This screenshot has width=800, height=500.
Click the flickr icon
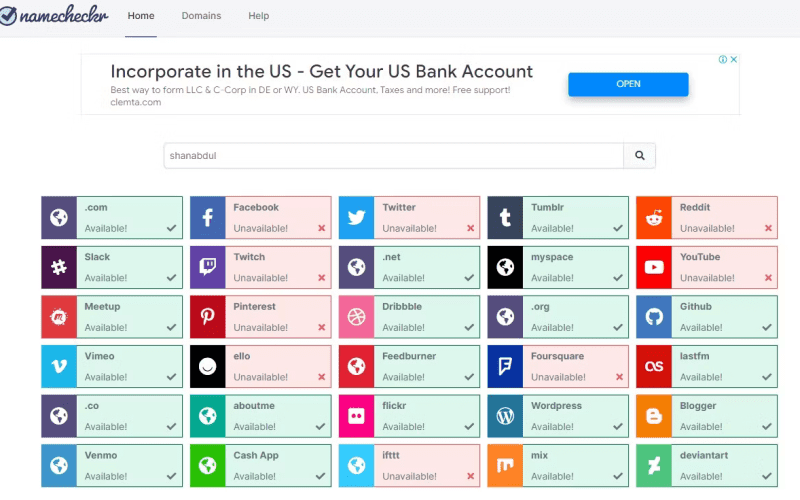357,416
